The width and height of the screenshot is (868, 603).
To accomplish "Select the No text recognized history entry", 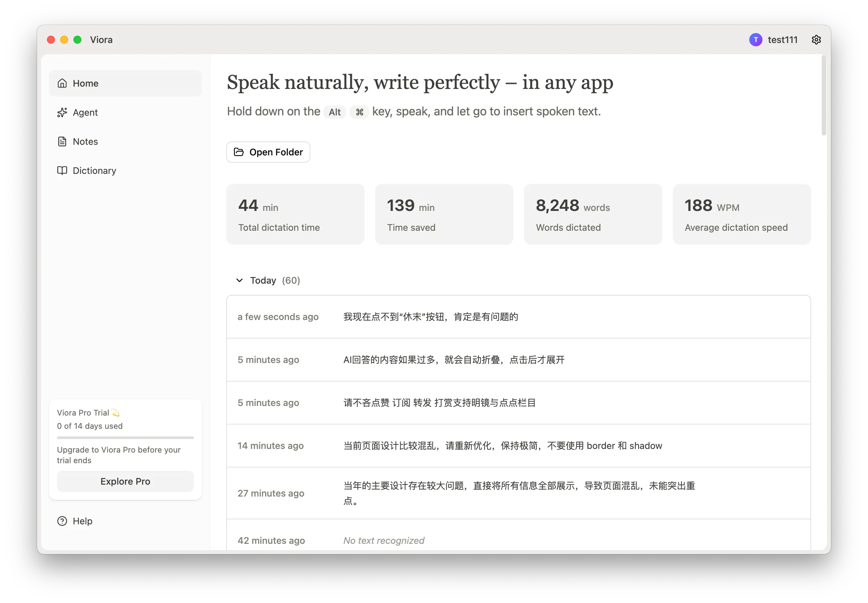I will (x=518, y=540).
